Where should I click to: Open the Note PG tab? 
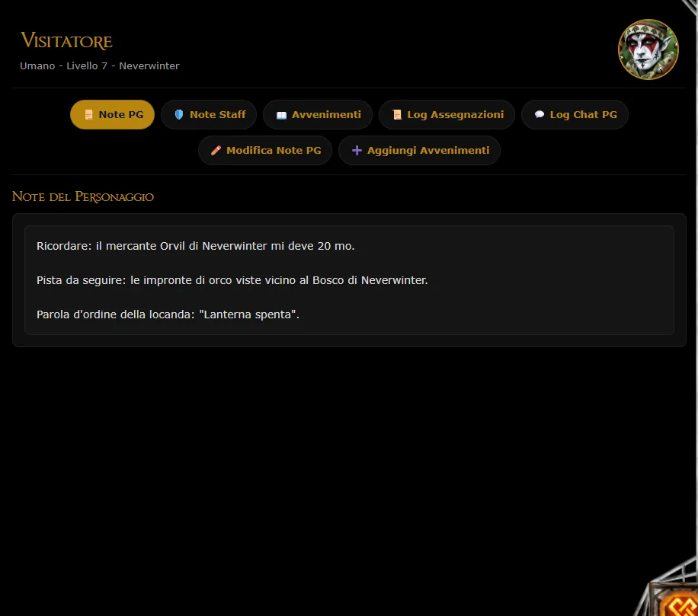point(112,115)
